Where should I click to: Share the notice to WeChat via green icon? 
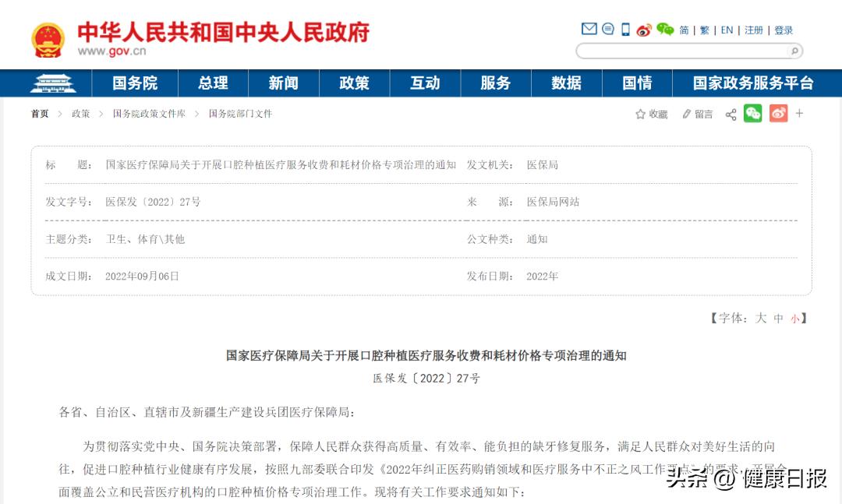753,114
